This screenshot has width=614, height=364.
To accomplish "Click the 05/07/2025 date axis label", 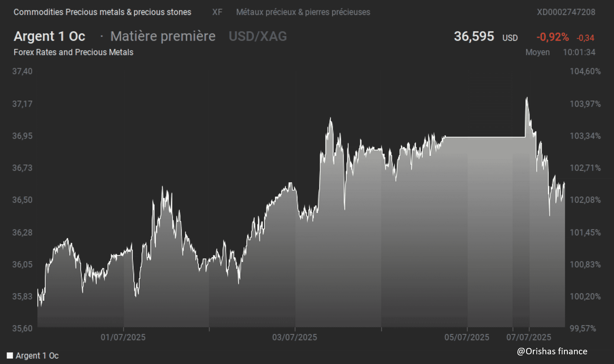I will pos(466,337).
